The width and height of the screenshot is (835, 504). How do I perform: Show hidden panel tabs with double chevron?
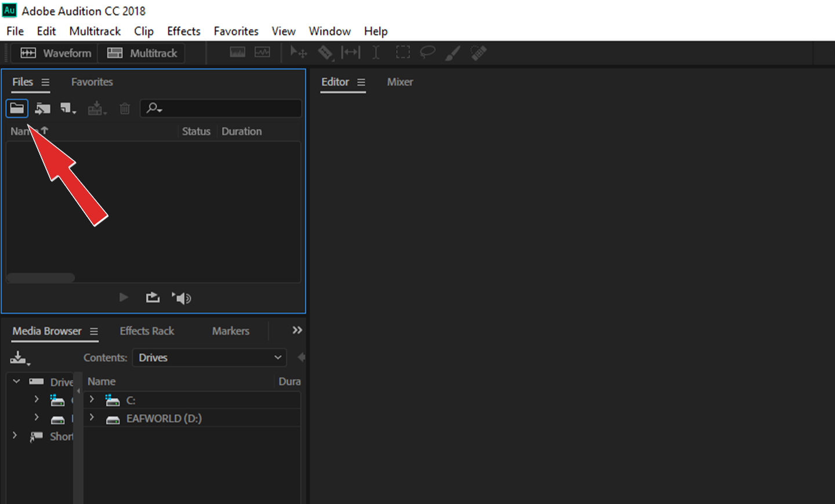[297, 330]
